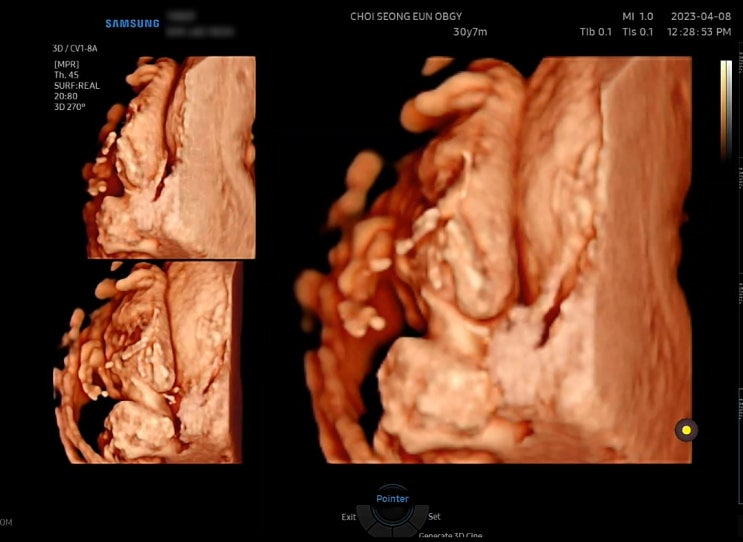Click the Exit trackball button
The height and width of the screenshot is (542, 743).
tap(348, 517)
